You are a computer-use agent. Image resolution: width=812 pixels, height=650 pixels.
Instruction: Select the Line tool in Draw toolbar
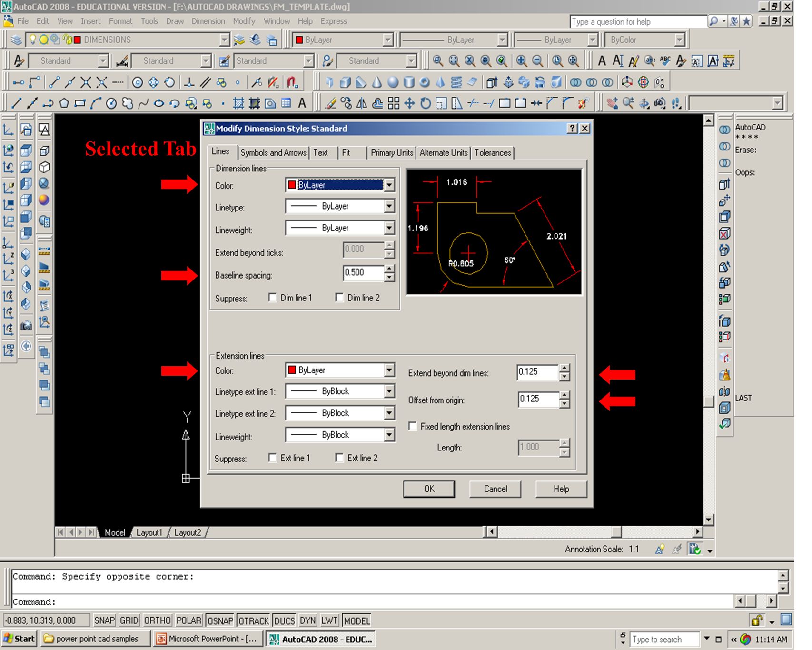(x=17, y=103)
